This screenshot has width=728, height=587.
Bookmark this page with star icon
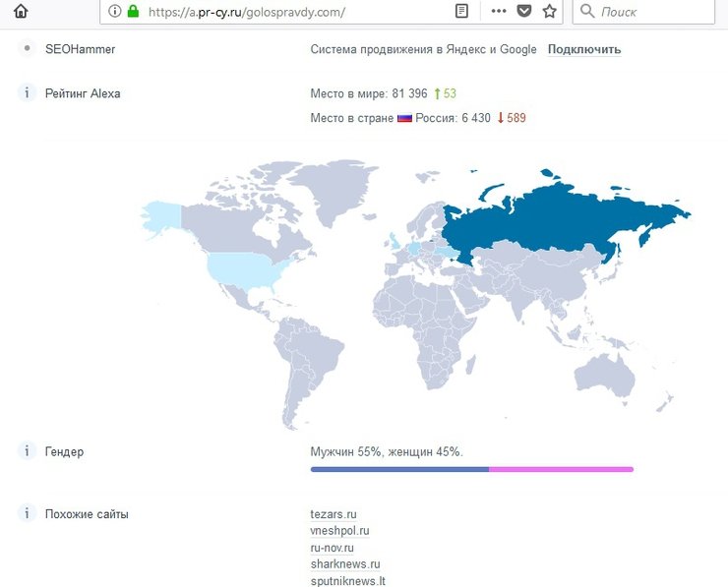(550, 12)
